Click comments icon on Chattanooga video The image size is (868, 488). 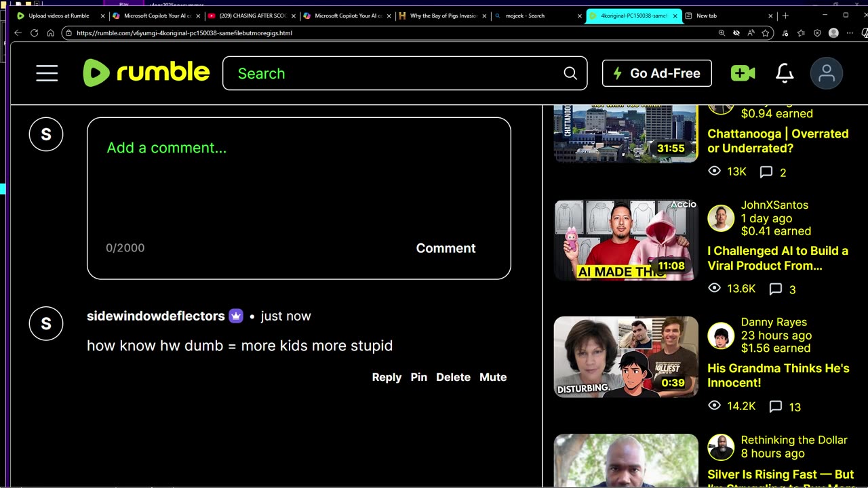pyautogui.click(x=766, y=172)
